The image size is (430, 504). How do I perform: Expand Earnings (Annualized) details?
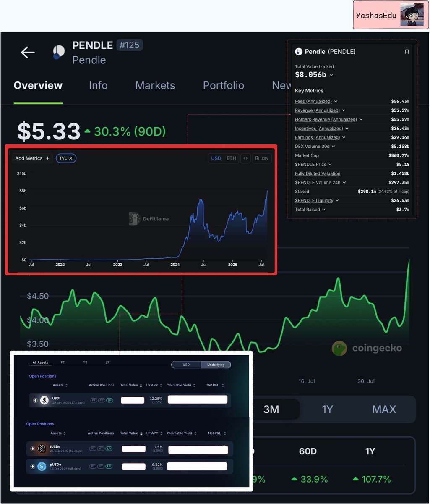tap(344, 137)
